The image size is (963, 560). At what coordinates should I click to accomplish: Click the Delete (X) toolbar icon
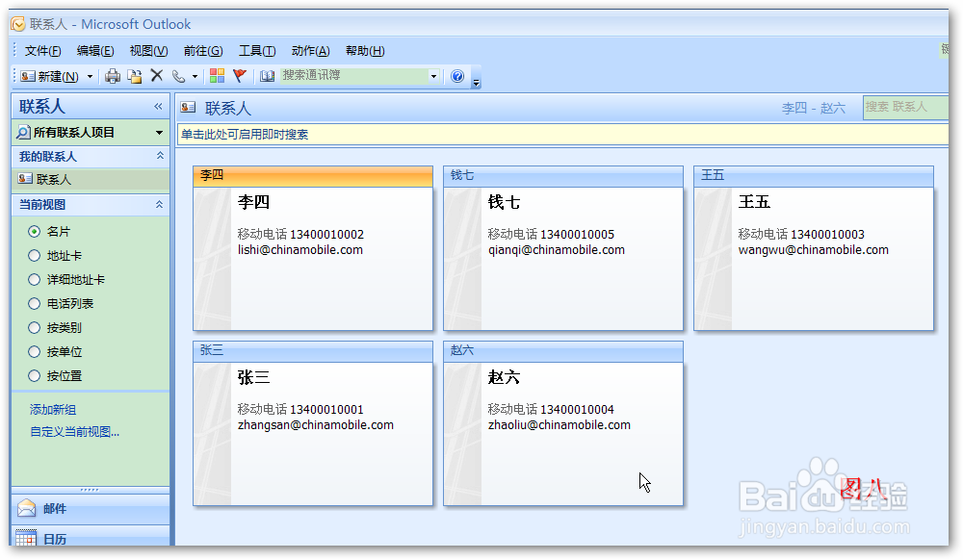click(157, 76)
